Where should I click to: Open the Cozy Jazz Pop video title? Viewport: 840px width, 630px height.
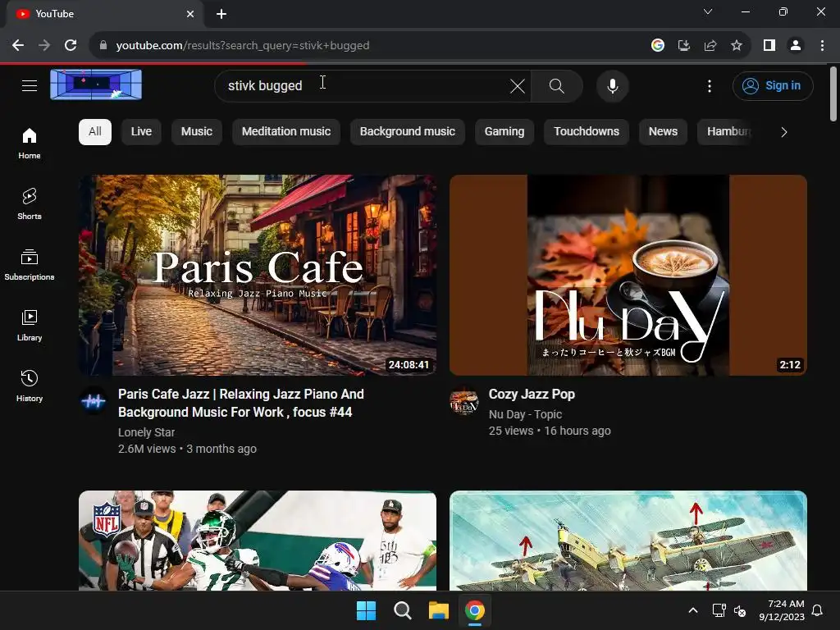click(532, 395)
